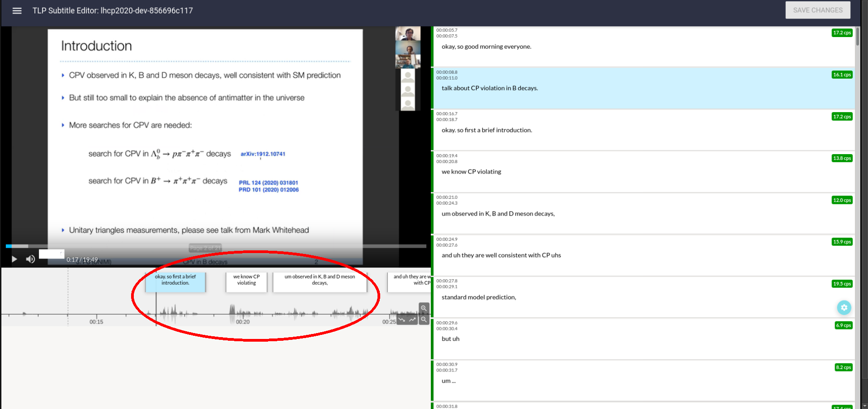Click end time 00:00:18.7

[x=447, y=120]
